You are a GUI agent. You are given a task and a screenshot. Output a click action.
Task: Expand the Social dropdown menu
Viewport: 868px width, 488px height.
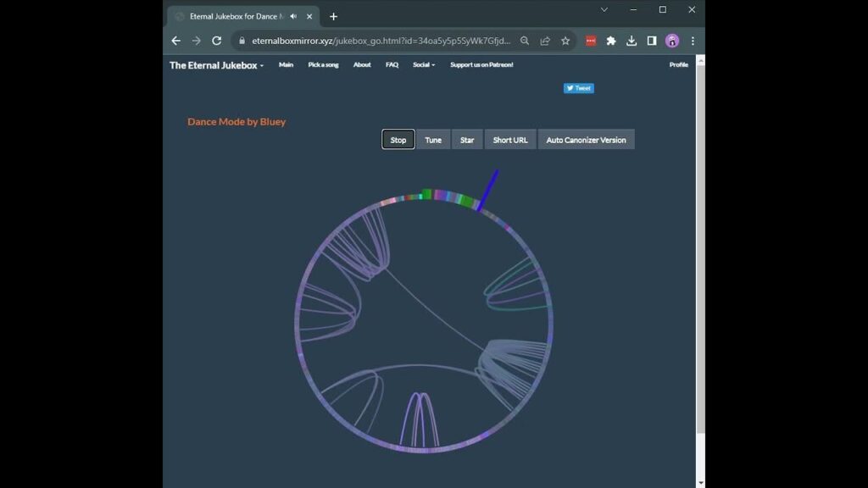(424, 65)
